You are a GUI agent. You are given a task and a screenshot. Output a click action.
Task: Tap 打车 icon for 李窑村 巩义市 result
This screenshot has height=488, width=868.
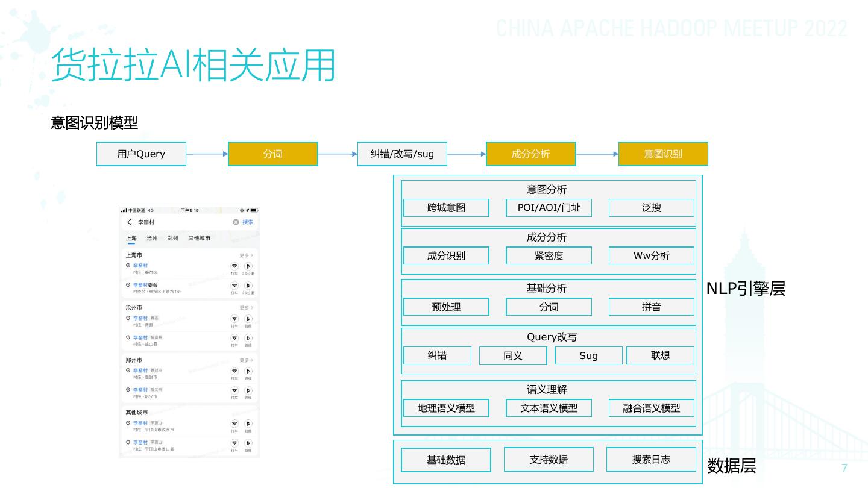click(234, 390)
